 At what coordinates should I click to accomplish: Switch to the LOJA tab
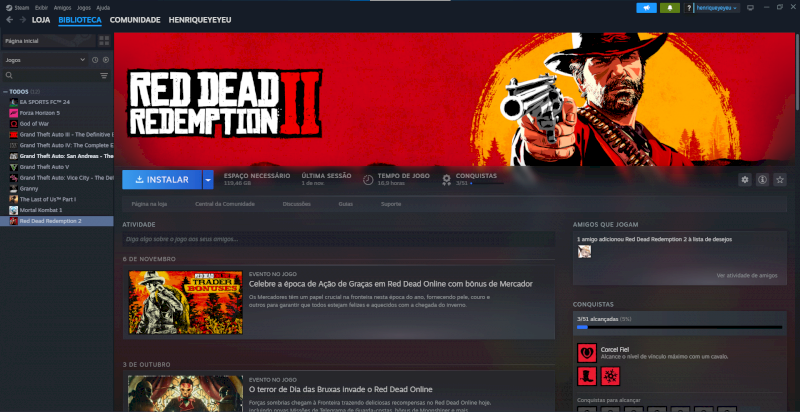41,20
